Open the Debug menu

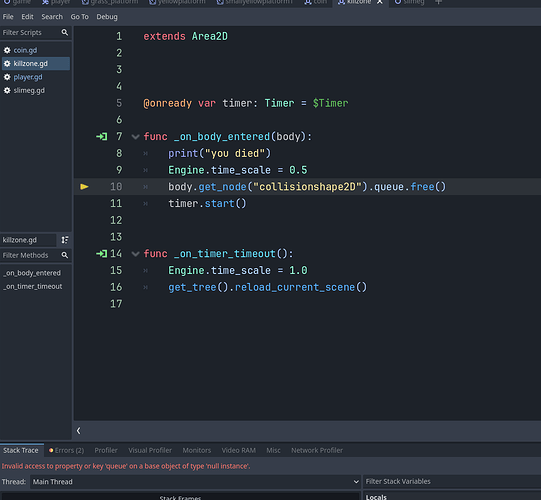(107, 17)
